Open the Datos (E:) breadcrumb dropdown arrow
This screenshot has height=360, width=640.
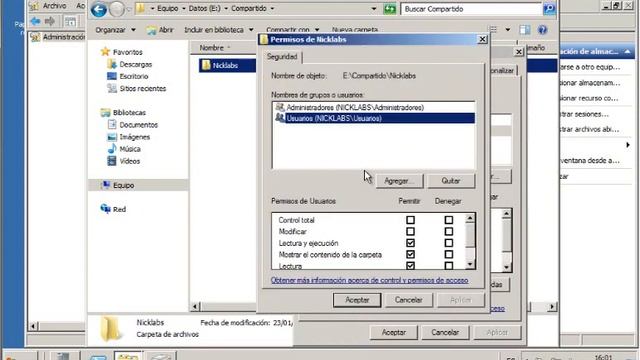pos(226,9)
